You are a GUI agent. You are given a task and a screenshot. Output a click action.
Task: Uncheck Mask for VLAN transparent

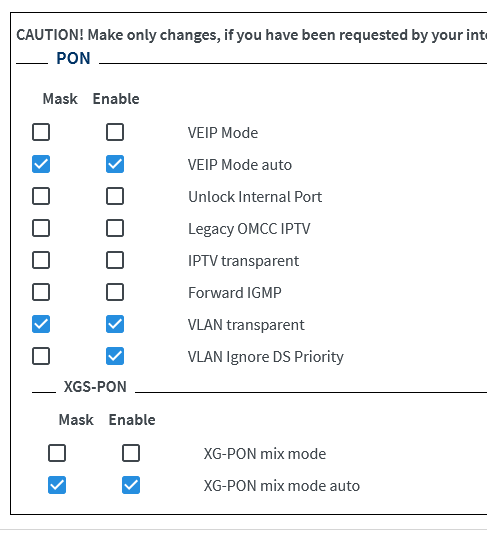(41, 324)
